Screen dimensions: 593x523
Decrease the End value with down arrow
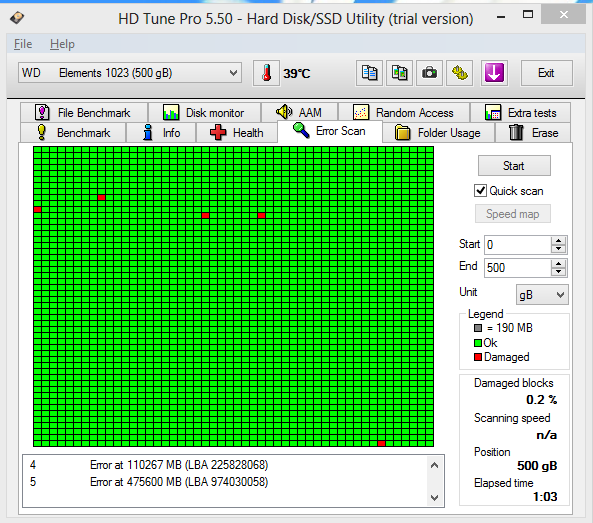click(559, 272)
